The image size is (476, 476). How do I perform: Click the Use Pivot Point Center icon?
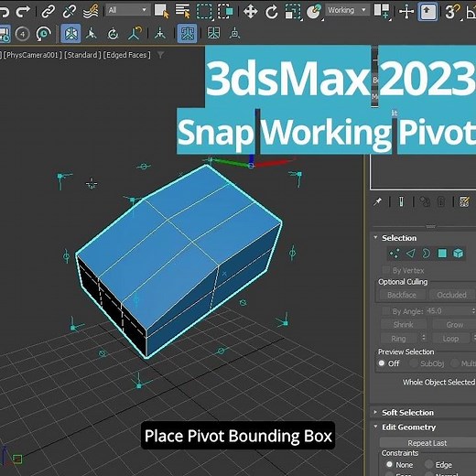(382, 11)
